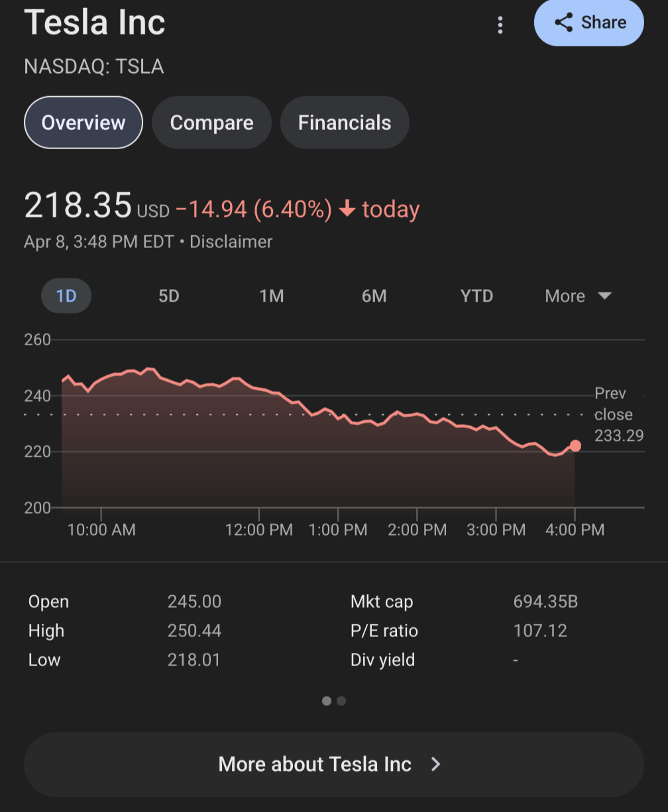The width and height of the screenshot is (668, 812).
Task: Click the Prev close 233.29 label
Action: click(x=618, y=415)
